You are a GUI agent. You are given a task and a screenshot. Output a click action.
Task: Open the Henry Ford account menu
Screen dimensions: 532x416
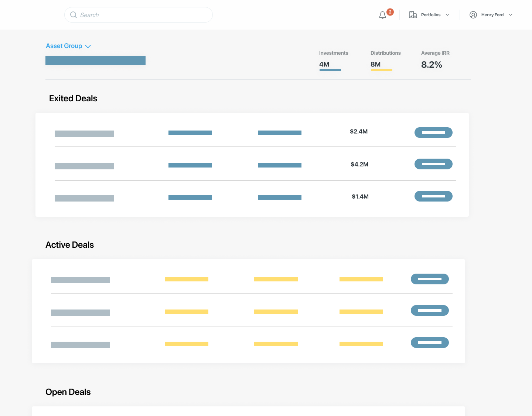(492, 15)
